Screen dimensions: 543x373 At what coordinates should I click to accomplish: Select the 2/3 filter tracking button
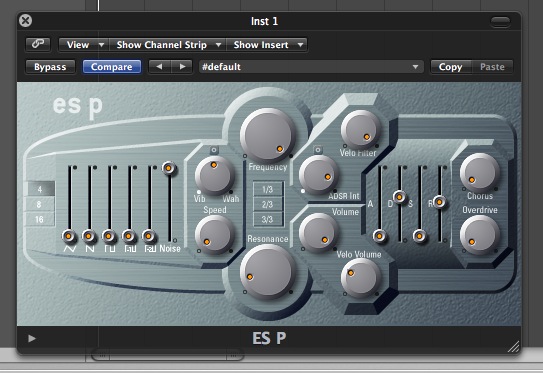pos(268,204)
